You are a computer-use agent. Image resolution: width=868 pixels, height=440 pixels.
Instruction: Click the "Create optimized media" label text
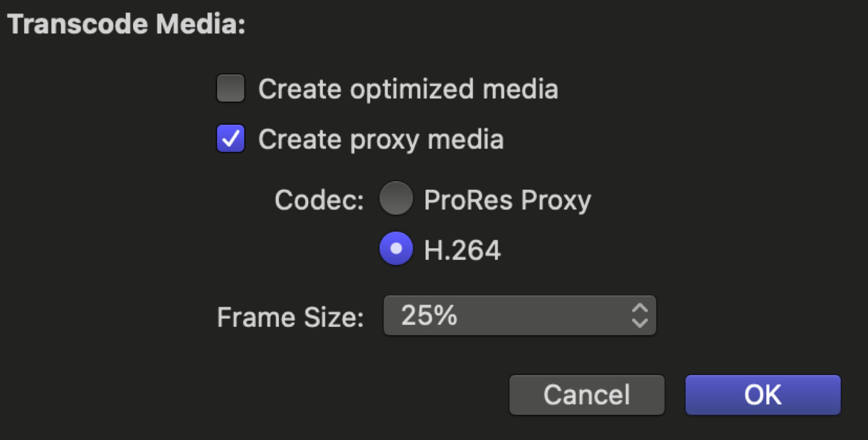pos(408,89)
